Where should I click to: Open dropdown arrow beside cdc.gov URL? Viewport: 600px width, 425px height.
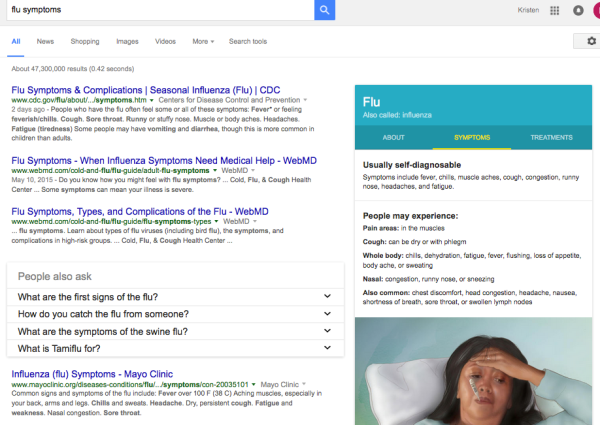point(152,100)
